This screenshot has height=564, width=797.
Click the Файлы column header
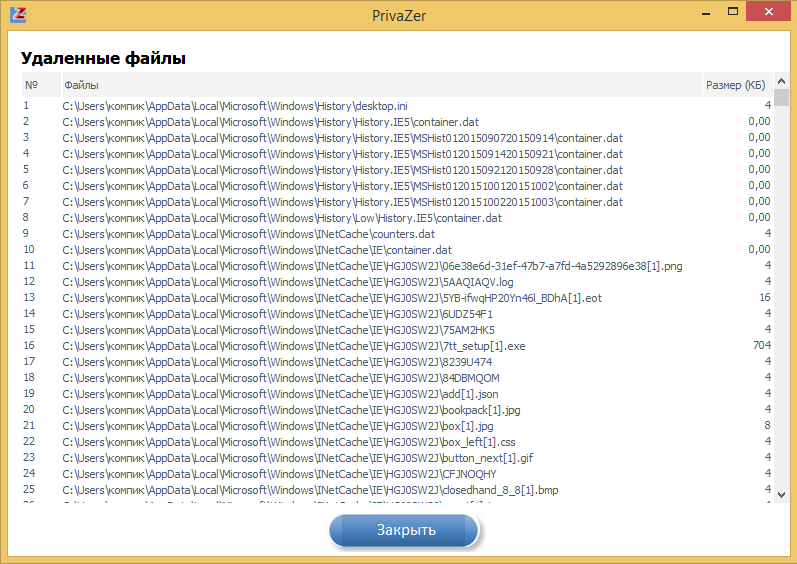point(381,85)
